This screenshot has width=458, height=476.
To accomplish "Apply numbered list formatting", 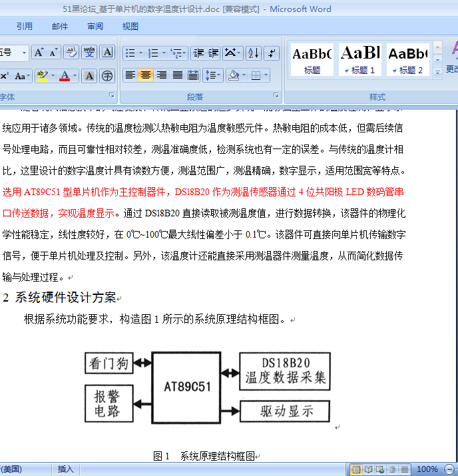I will coord(153,53).
